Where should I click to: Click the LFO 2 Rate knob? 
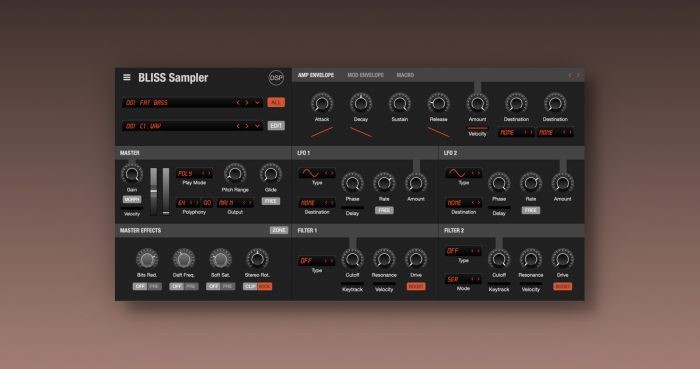(531, 183)
